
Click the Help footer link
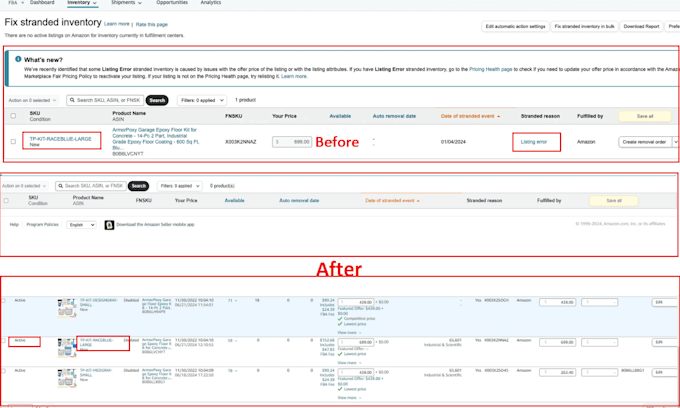[x=14, y=225]
